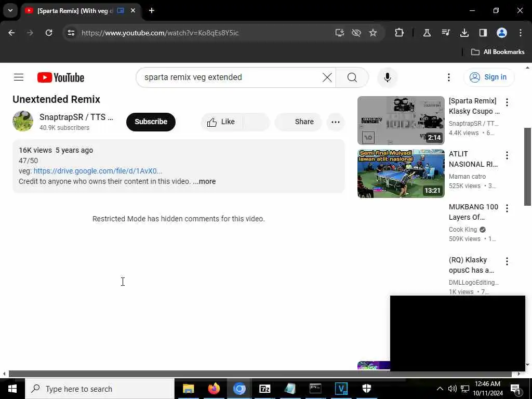
Task: Close the [Sparta Remix] tab
Action: coord(133,11)
